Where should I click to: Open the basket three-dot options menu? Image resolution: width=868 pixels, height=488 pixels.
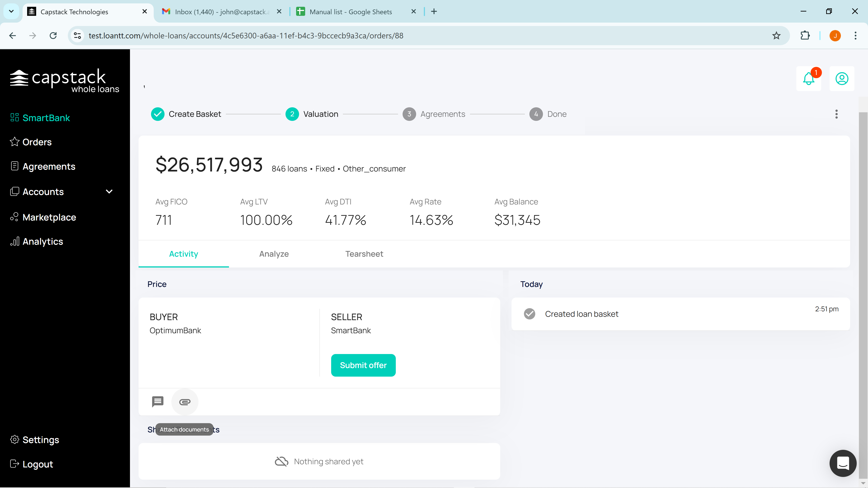tap(836, 114)
